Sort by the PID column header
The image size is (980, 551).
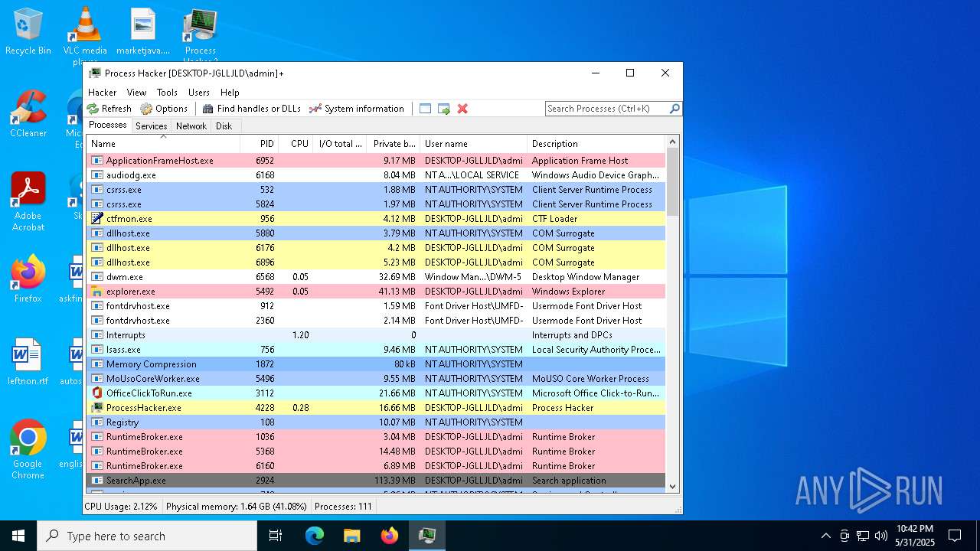(260, 144)
